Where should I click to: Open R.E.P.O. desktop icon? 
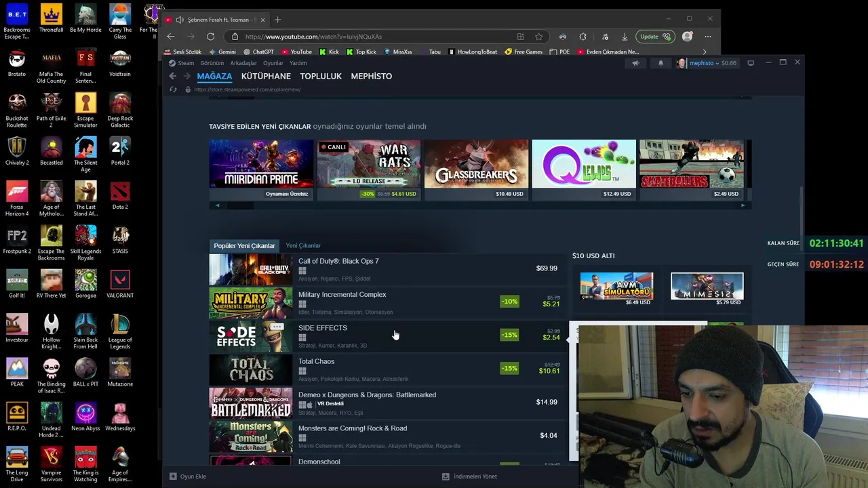click(17, 418)
